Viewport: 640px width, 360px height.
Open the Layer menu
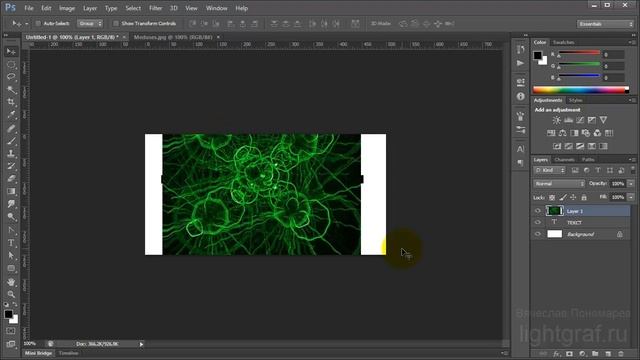point(90,8)
